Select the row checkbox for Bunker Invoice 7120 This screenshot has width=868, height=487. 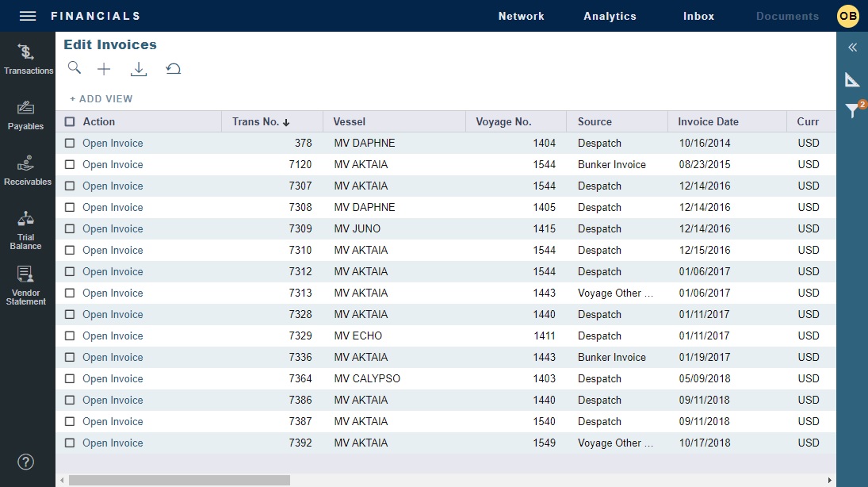[69, 164]
